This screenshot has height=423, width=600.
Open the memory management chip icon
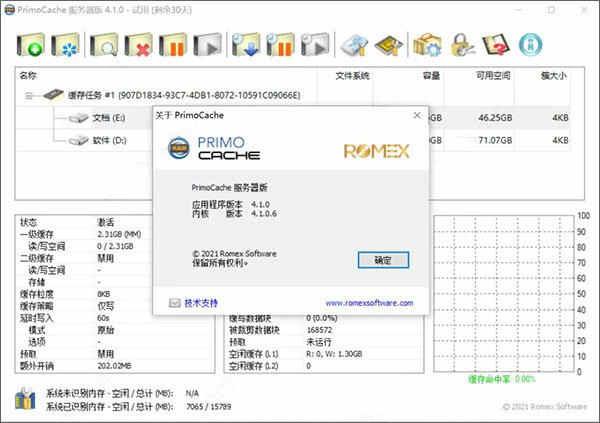pos(389,45)
